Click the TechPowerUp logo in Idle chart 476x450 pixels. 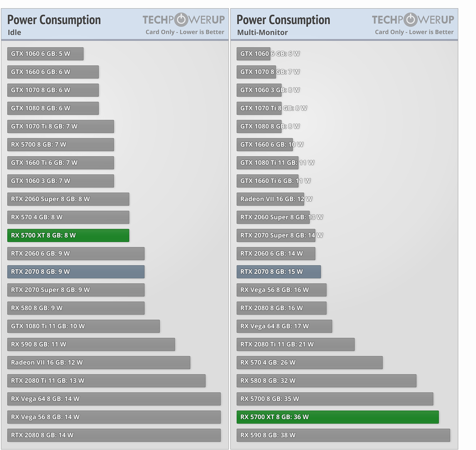(183, 20)
